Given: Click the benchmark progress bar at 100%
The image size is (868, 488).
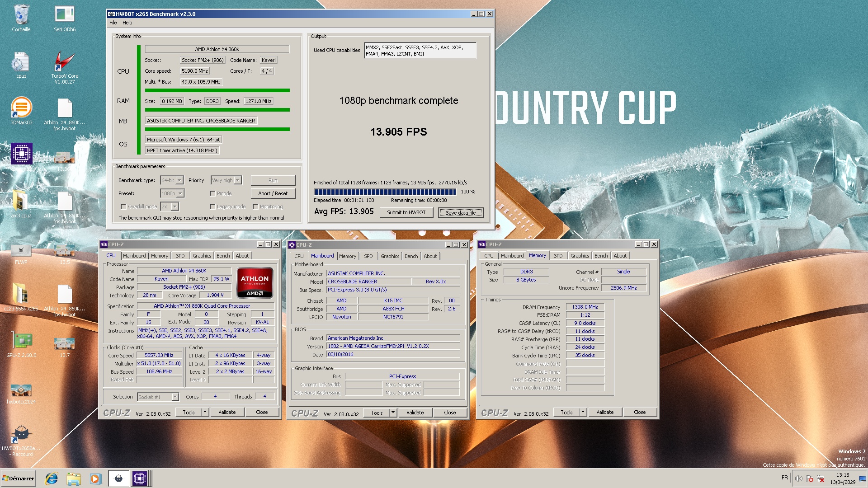Looking at the screenshot, I should point(385,192).
